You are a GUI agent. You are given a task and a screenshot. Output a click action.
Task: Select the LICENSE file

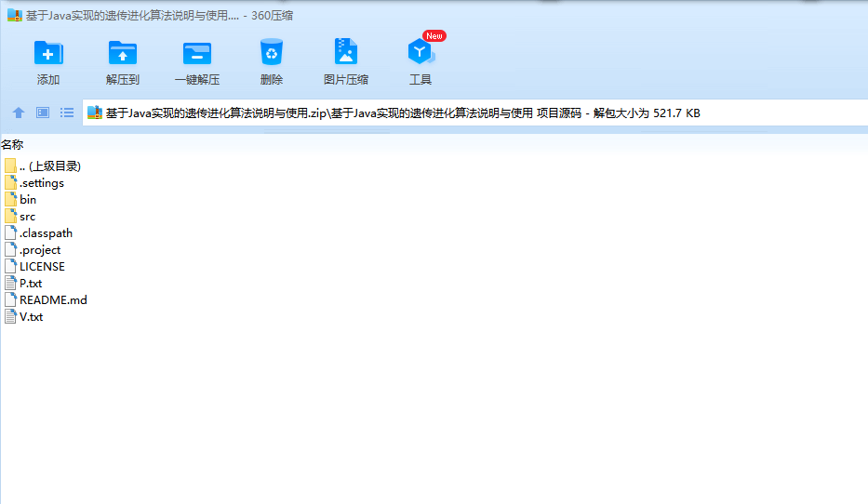tap(34, 266)
